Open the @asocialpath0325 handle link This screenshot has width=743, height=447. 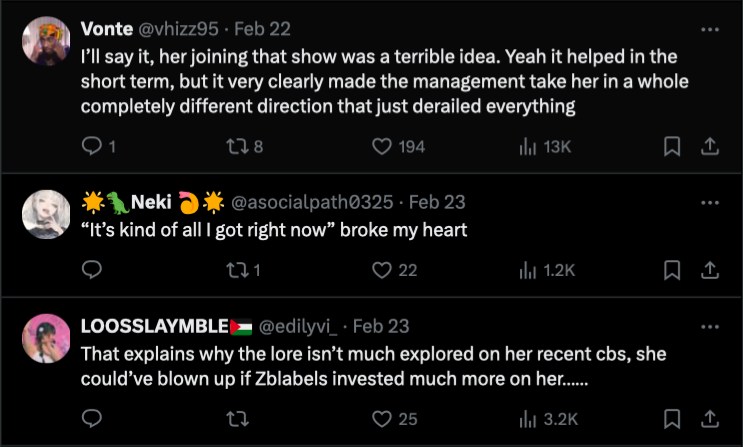311,202
